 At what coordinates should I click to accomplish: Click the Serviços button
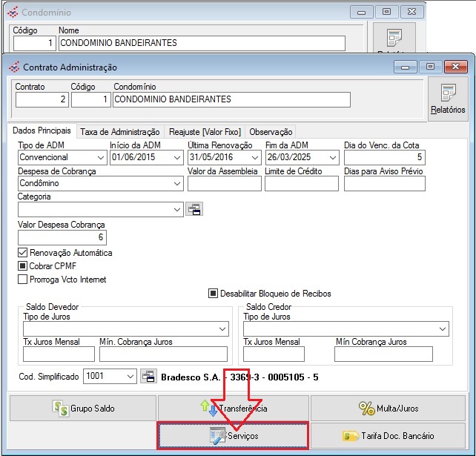[233, 436]
